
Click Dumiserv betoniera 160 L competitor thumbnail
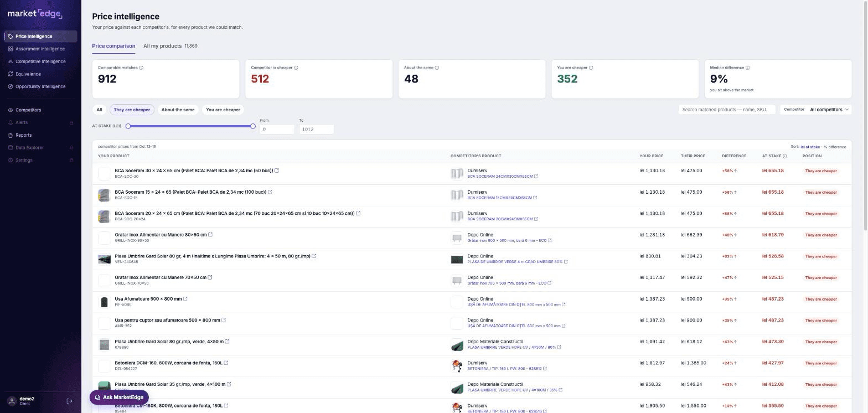(457, 366)
